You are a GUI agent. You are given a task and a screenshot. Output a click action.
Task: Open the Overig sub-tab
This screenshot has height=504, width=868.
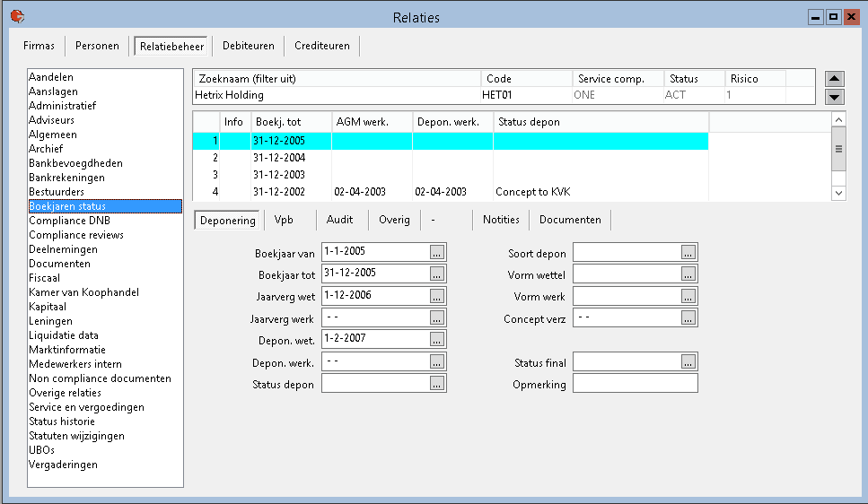point(394,220)
